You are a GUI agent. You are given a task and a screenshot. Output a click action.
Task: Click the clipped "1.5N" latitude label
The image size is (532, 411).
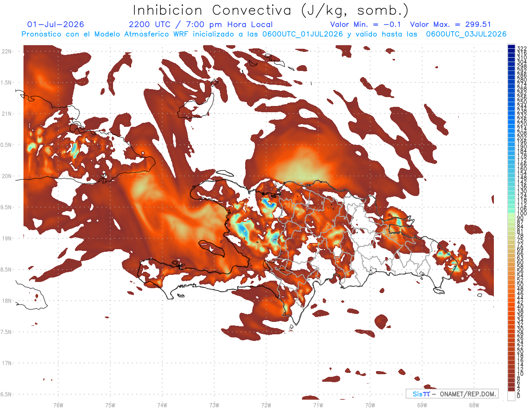[x=6, y=82]
